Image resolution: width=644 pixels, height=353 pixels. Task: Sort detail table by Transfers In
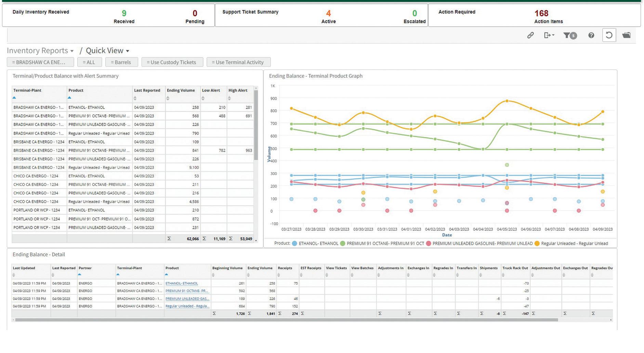(458, 275)
